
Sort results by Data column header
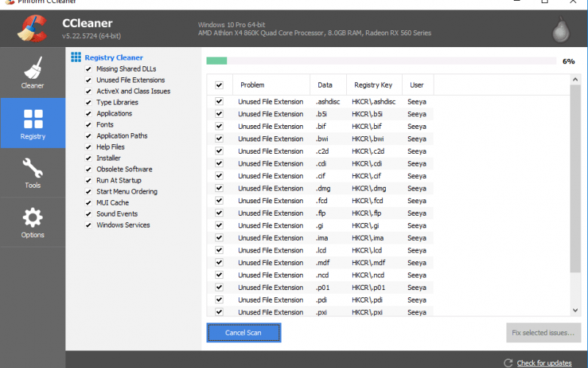328,85
